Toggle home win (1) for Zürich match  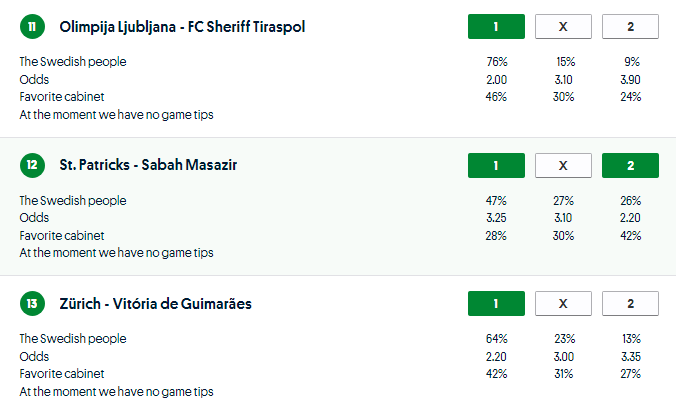[496, 303]
